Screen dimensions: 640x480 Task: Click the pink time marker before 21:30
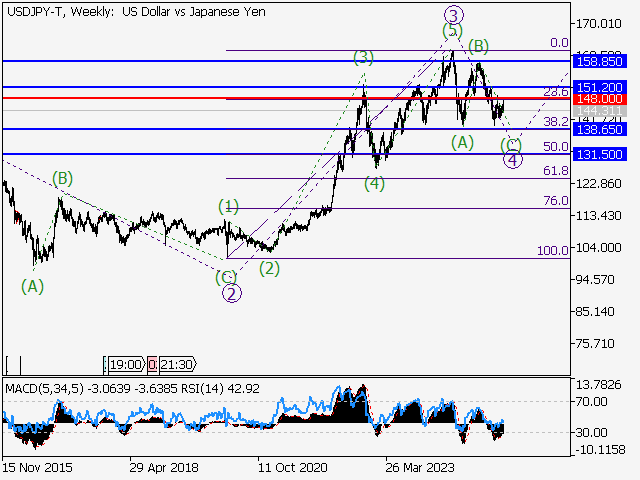coord(152,366)
